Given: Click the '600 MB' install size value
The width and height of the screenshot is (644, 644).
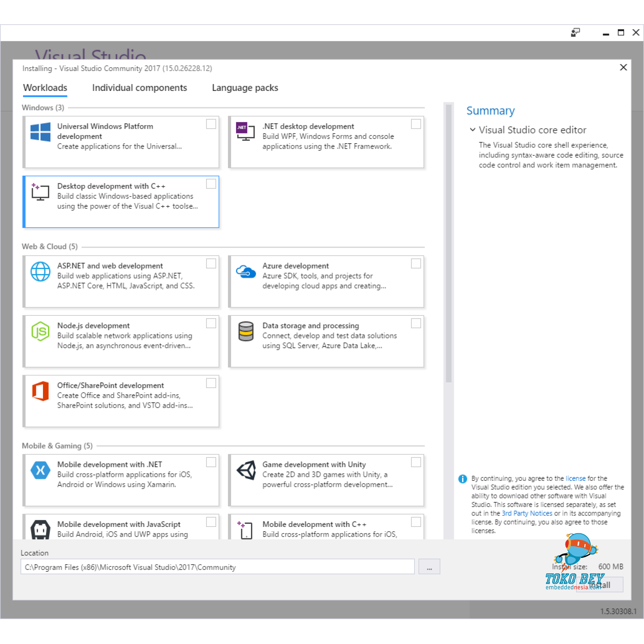Looking at the screenshot, I should tap(611, 567).
